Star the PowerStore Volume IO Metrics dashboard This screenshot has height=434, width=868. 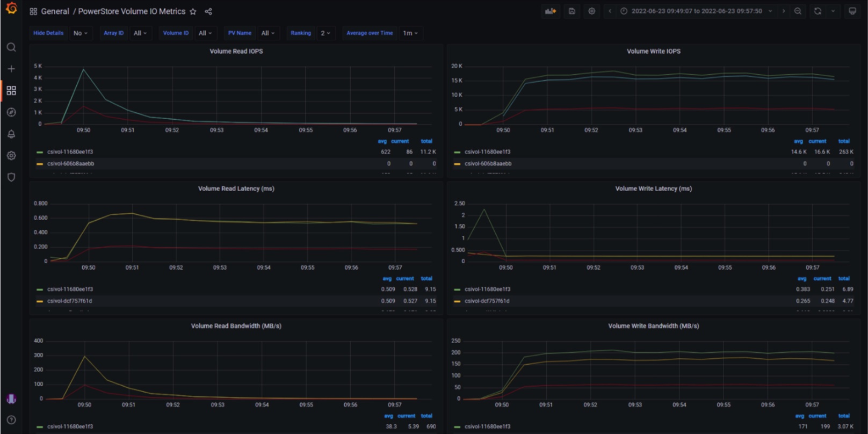pos(193,11)
